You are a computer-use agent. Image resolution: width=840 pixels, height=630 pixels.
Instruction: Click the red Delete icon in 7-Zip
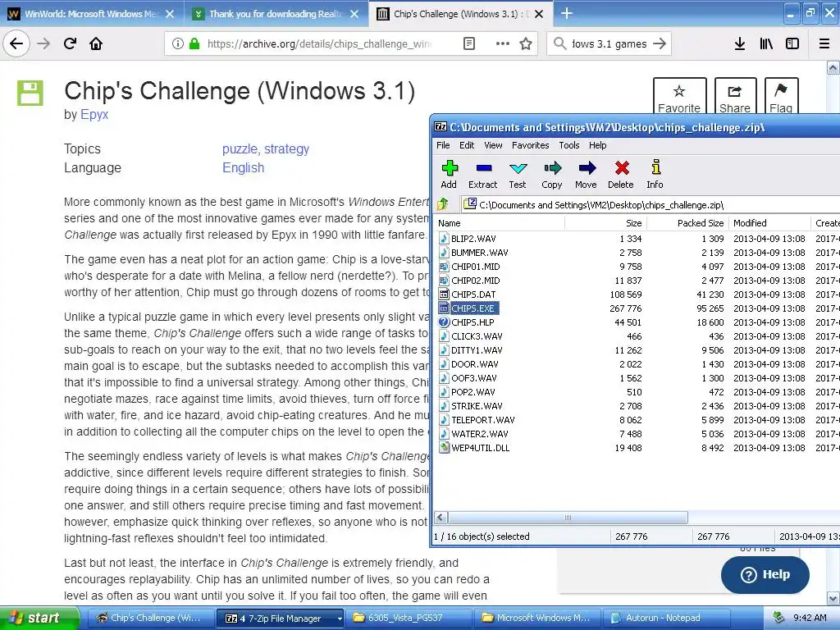[621, 175]
